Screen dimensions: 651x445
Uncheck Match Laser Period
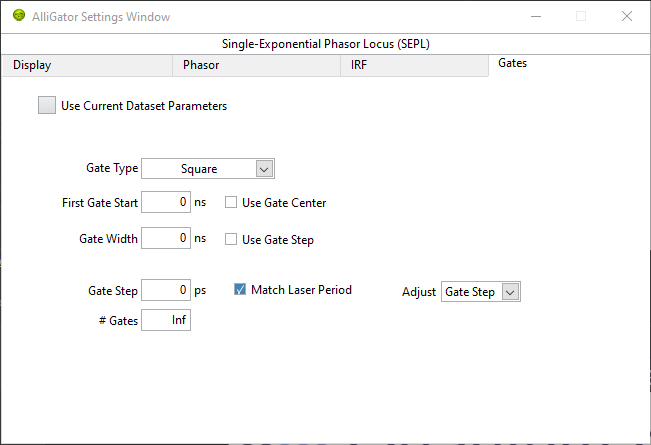point(240,289)
